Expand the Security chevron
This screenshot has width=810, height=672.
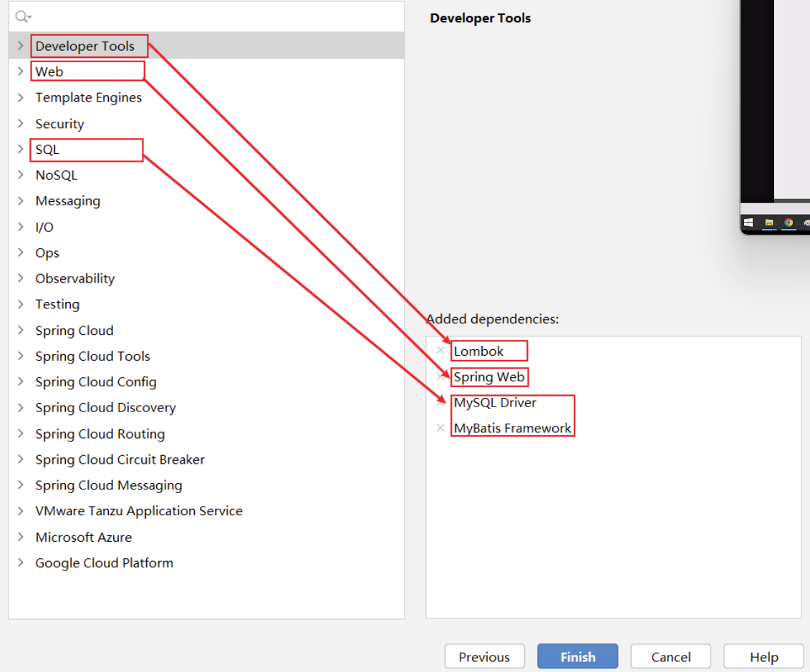point(21,123)
